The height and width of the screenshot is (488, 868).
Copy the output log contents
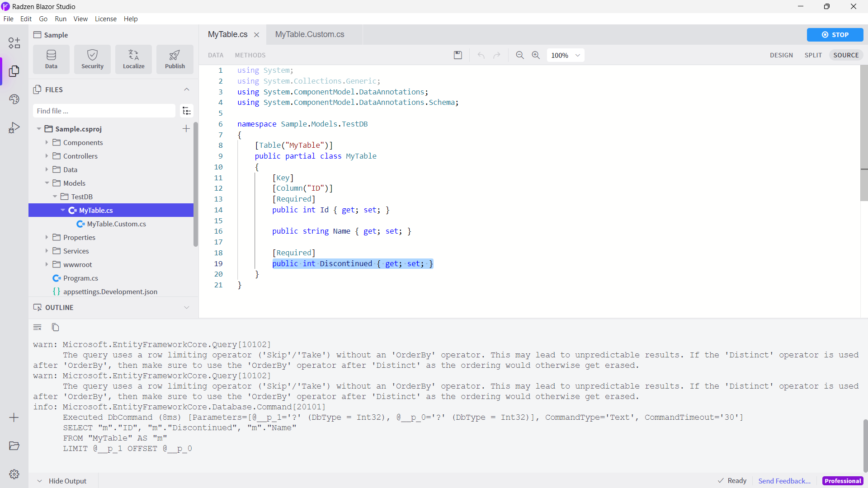tap(55, 327)
